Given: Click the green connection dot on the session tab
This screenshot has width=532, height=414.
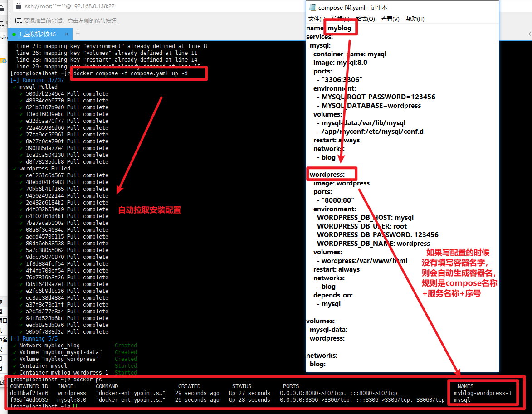Looking at the screenshot, I should [14, 34].
